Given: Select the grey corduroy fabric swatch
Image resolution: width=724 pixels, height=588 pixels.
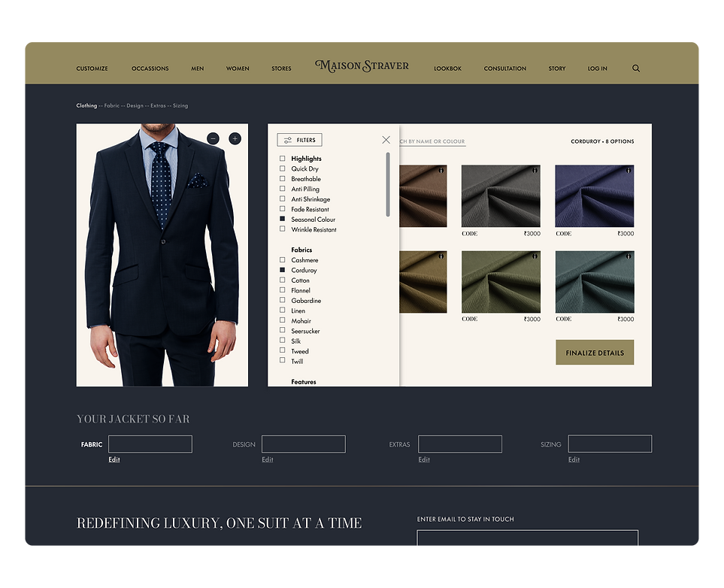Looking at the screenshot, I should (501, 195).
